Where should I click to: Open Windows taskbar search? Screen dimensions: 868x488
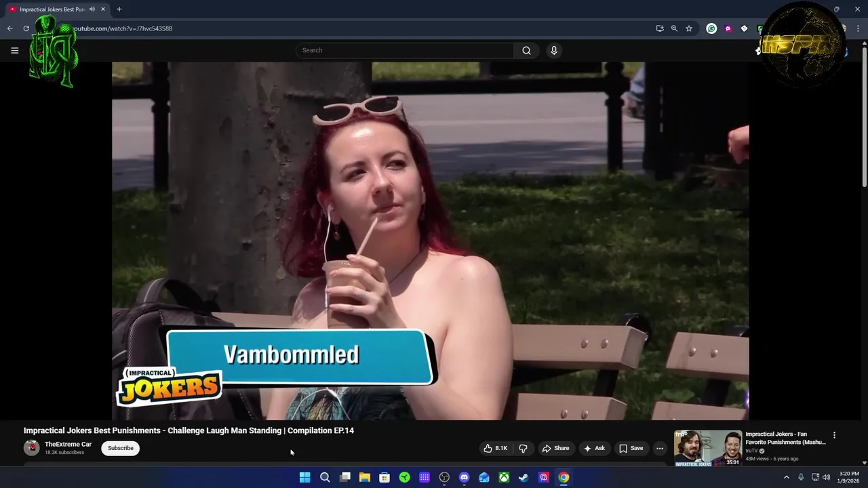[x=325, y=477]
